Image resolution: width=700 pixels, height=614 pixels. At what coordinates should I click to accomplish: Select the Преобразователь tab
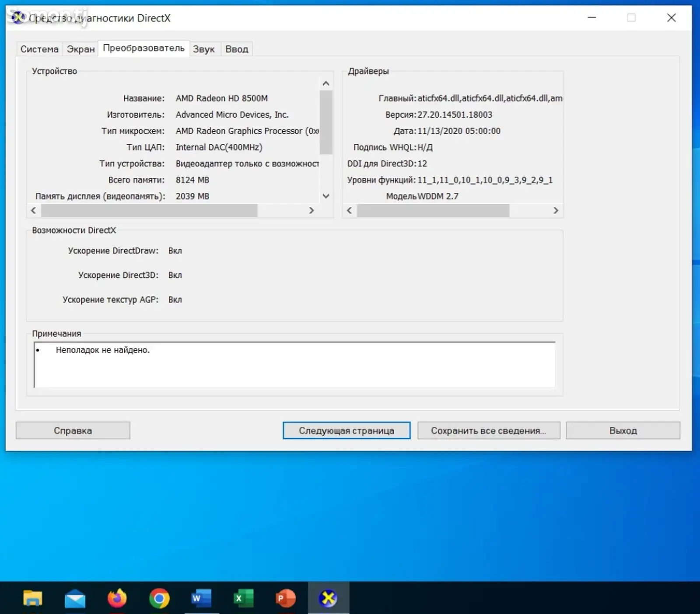[143, 48]
